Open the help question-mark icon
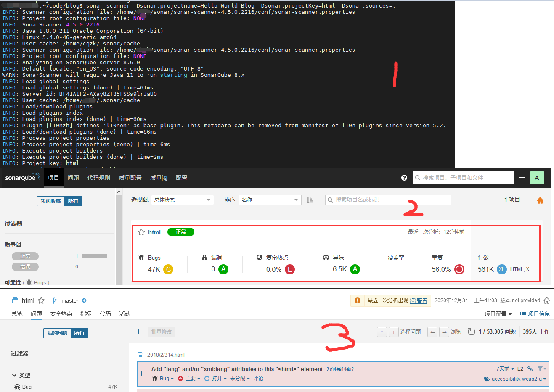The width and height of the screenshot is (554, 392). tap(404, 178)
